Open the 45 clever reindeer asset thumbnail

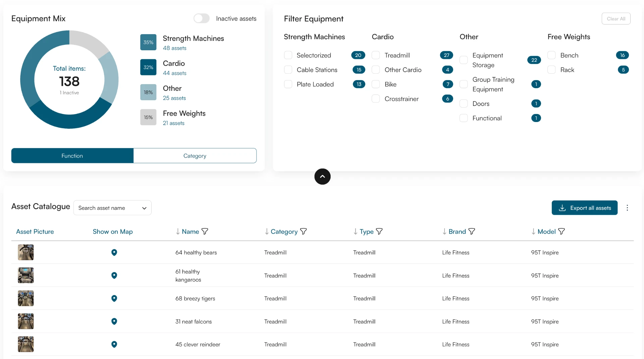[26, 344]
